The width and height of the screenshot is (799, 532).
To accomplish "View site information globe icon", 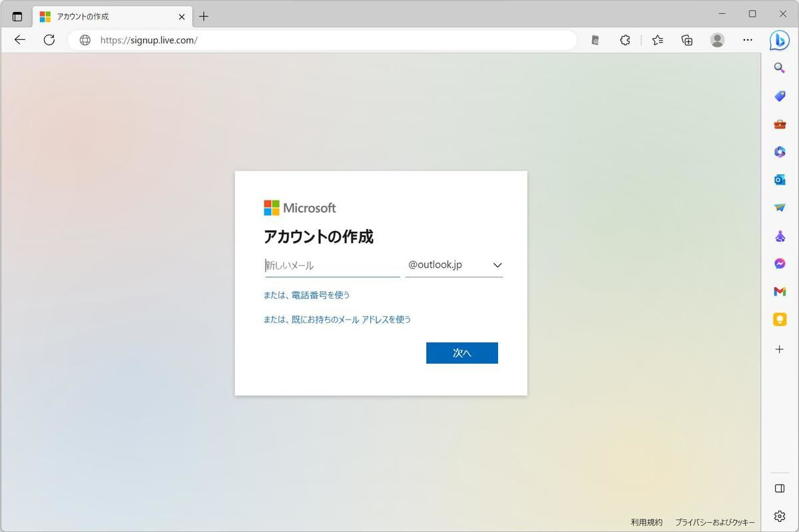I will coord(85,40).
